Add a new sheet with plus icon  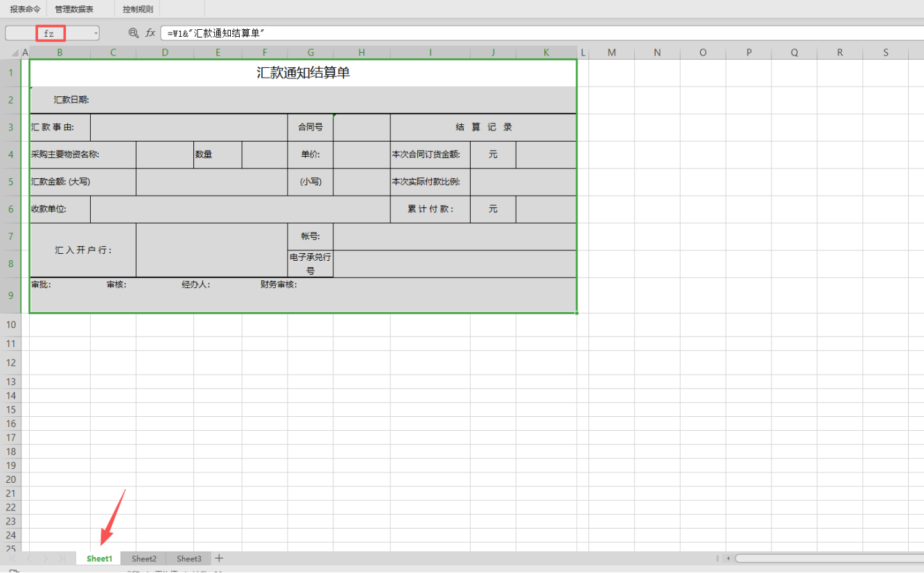click(219, 558)
